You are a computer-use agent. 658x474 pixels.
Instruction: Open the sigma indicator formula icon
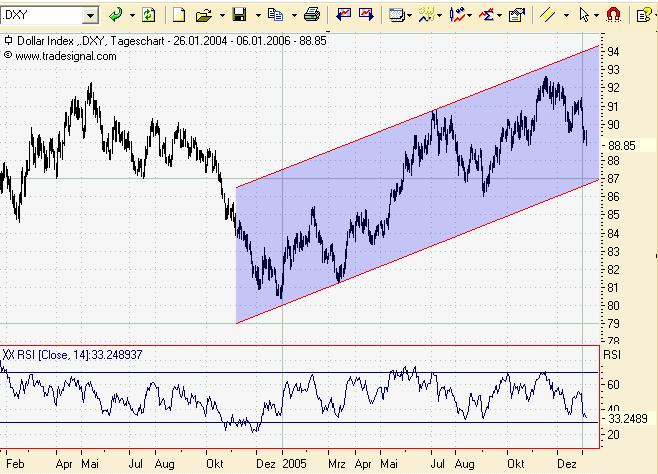(487, 16)
